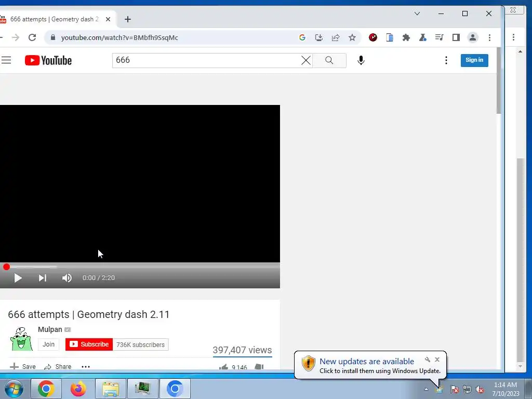
Task: Open File Explorer from the taskbar
Action: pyautogui.click(x=111, y=389)
